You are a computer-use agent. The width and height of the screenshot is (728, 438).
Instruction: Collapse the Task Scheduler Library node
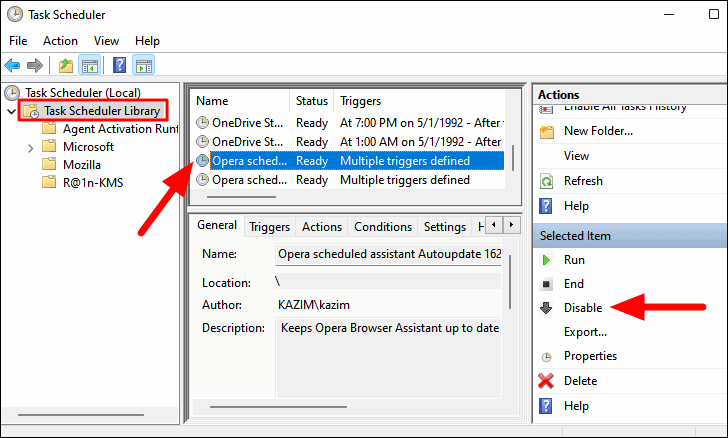(x=12, y=111)
